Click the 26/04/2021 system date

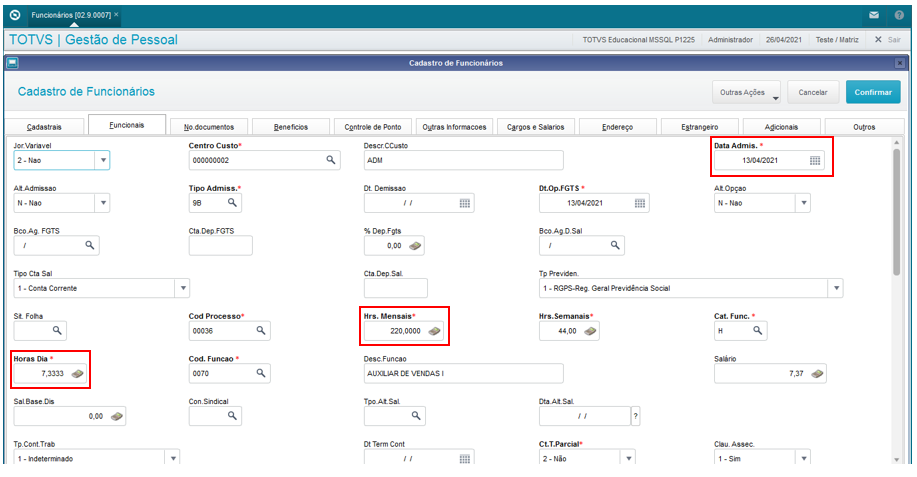(x=784, y=40)
